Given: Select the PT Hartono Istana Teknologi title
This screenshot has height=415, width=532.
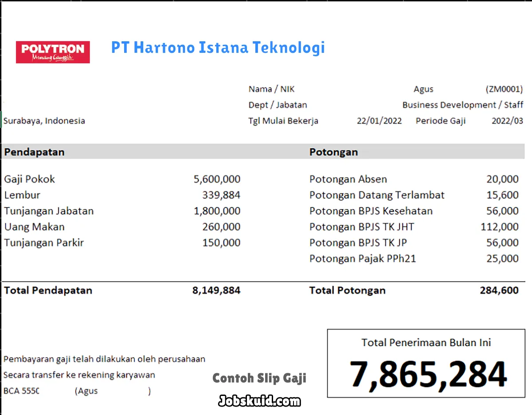Looking at the screenshot, I should point(218,47).
